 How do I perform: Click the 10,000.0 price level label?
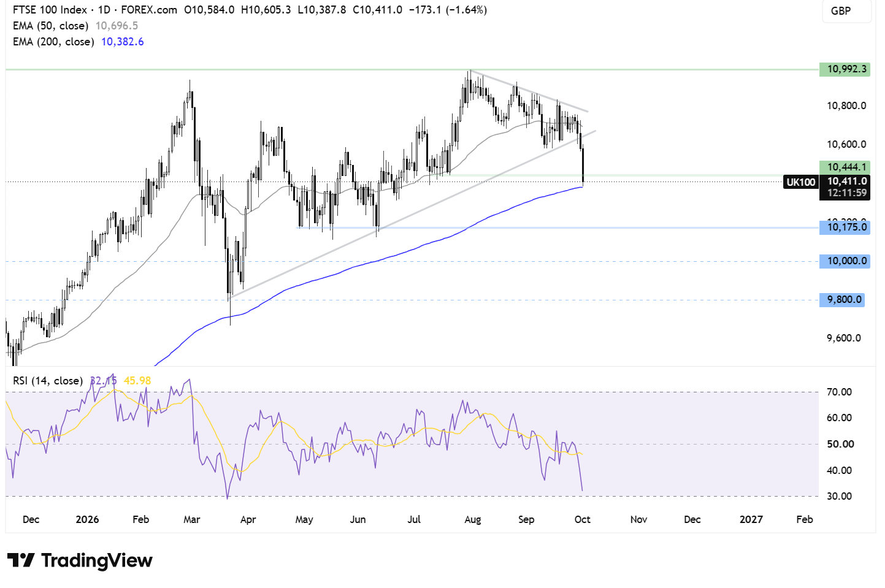(845, 261)
